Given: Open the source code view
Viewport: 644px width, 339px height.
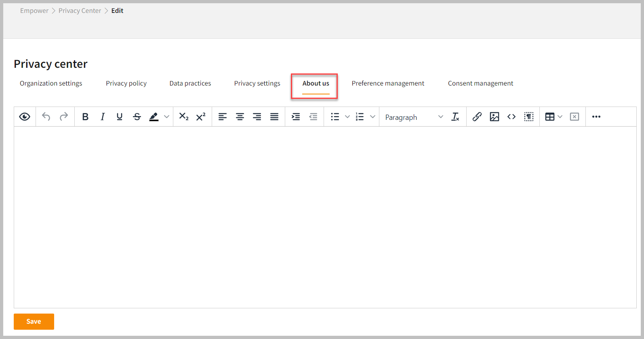Looking at the screenshot, I should (x=511, y=117).
